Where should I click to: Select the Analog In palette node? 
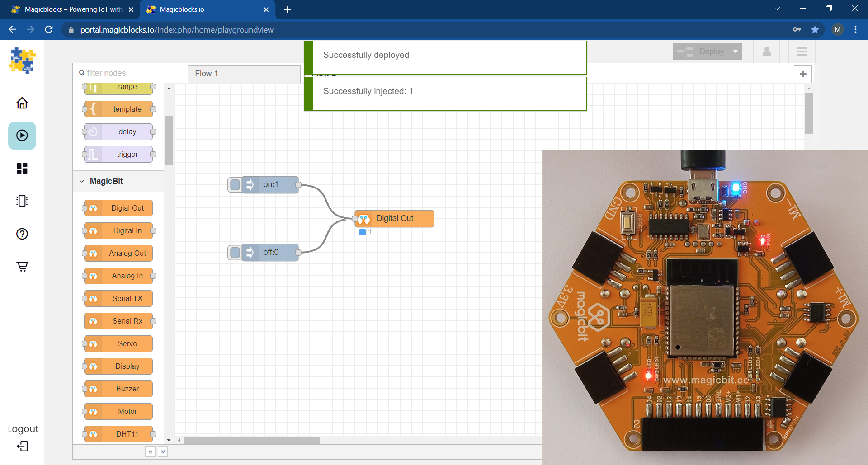[118, 276]
